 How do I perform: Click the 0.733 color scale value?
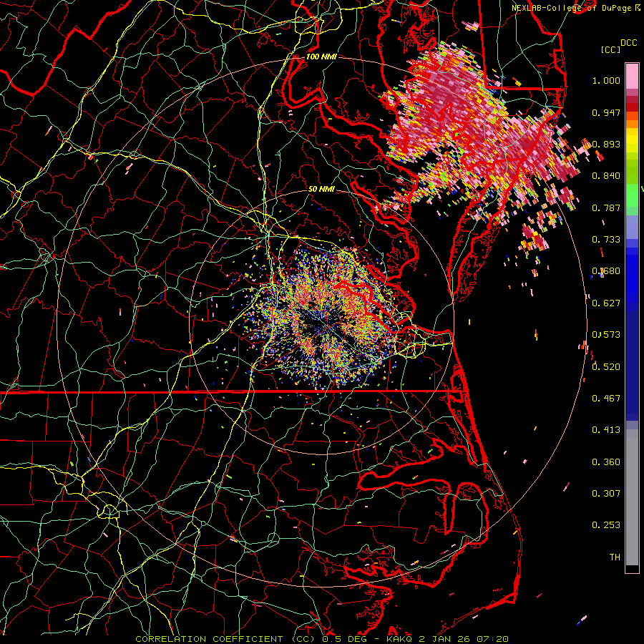point(606,240)
